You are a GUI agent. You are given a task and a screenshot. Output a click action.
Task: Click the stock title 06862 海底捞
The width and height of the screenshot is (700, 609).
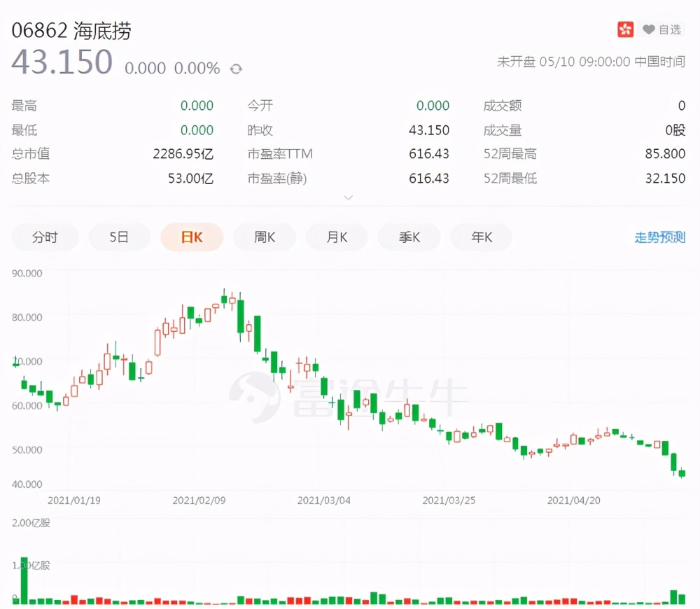coord(71,30)
